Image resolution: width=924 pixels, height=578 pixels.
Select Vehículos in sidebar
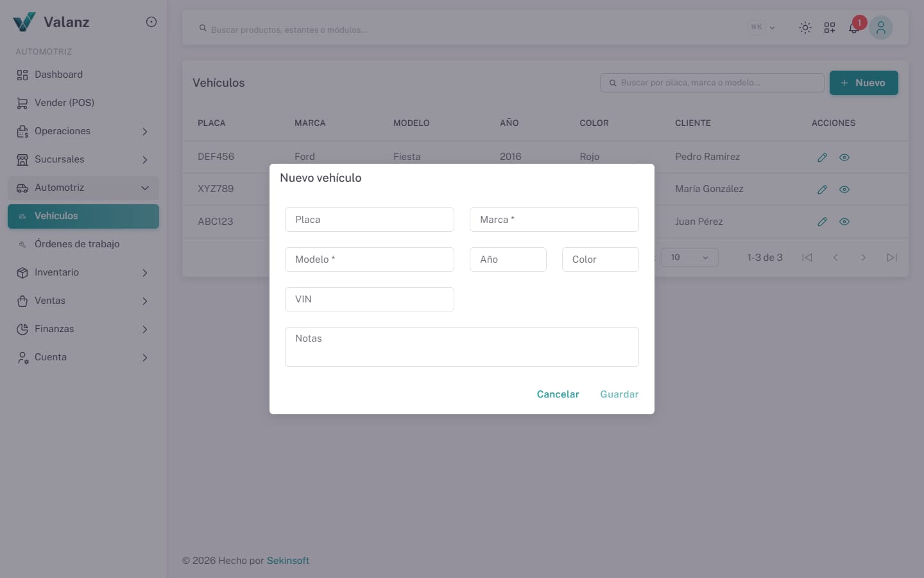pyautogui.click(x=83, y=216)
